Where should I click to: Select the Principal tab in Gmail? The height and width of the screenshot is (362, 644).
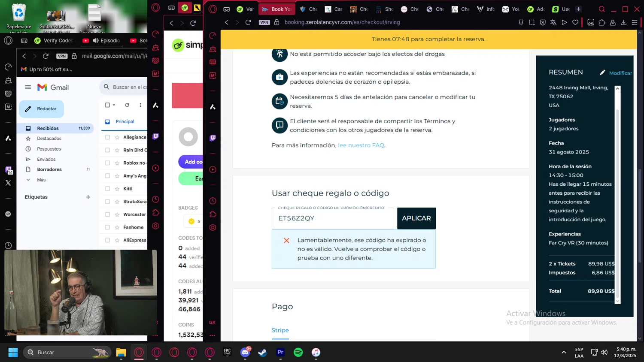click(x=125, y=122)
